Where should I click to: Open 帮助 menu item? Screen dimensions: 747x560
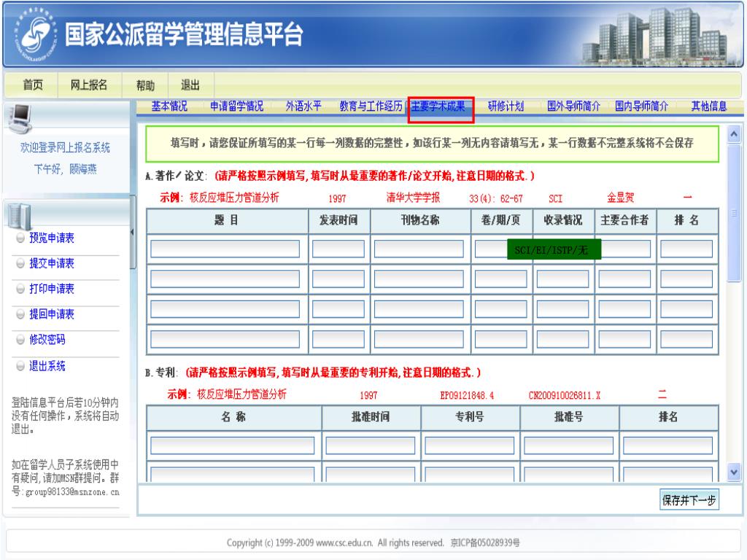[145, 85]
